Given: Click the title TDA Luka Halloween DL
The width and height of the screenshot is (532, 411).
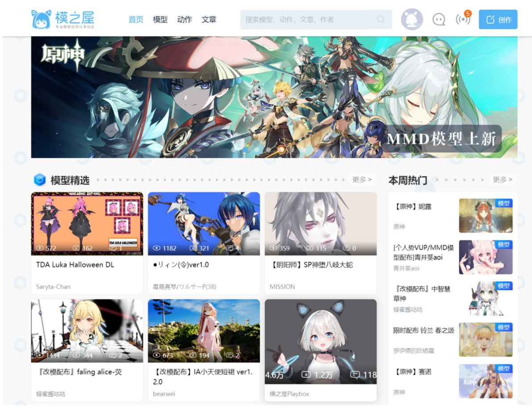Looking at the screenshot, I should pos(75,264).
